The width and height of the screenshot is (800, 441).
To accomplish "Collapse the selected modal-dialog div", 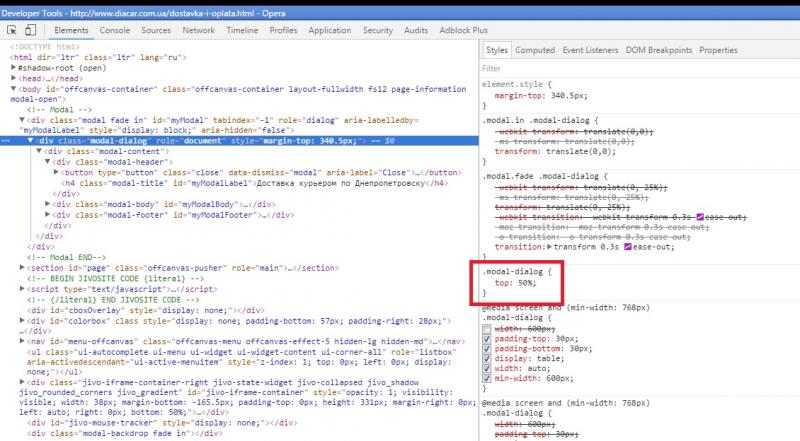I will click(30, 140).
